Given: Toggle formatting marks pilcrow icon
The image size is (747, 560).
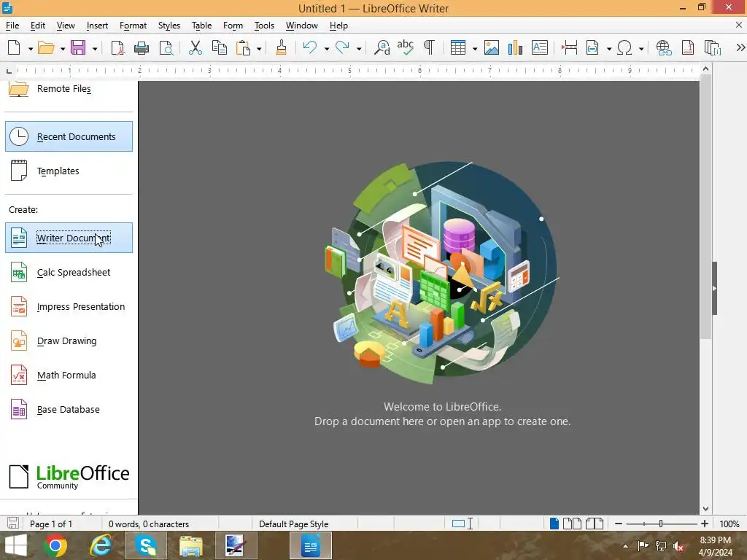Looking at the screenshot, I should coord(429,47).
